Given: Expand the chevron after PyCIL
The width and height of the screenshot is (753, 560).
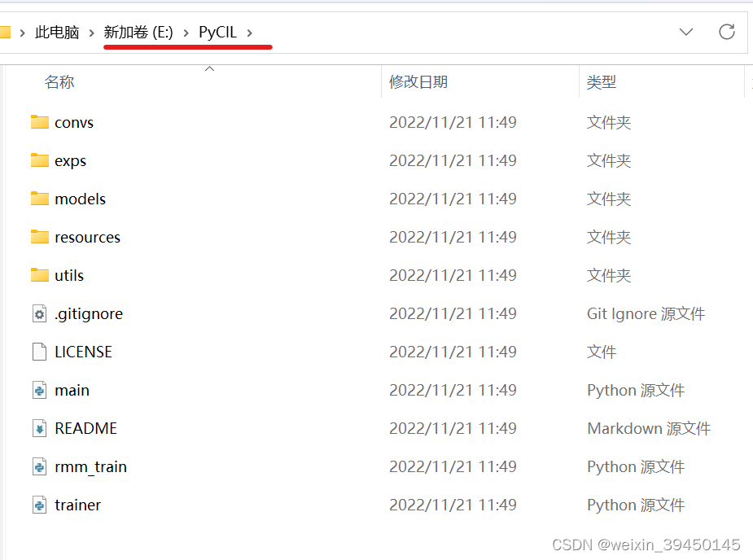Looking at the screenshot, I should coord(250,33).
